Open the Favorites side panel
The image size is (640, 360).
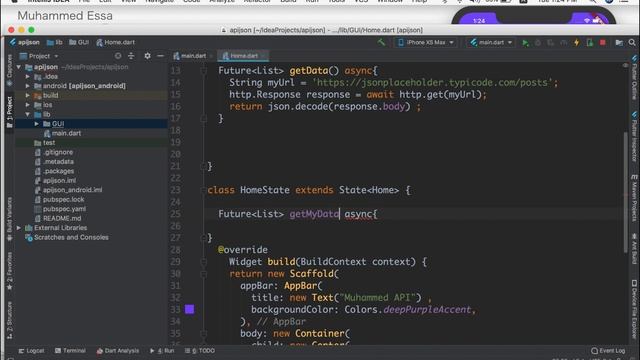(x=9, y=271)
